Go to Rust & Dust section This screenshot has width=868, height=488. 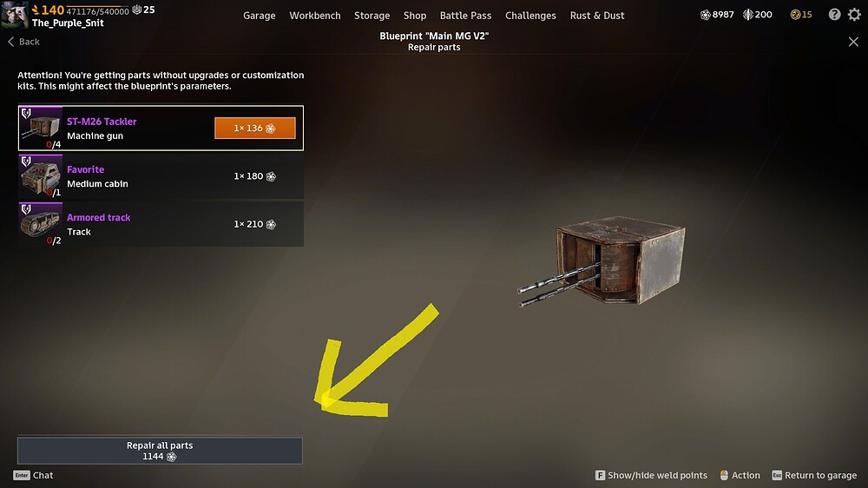(x=597, y=16)
